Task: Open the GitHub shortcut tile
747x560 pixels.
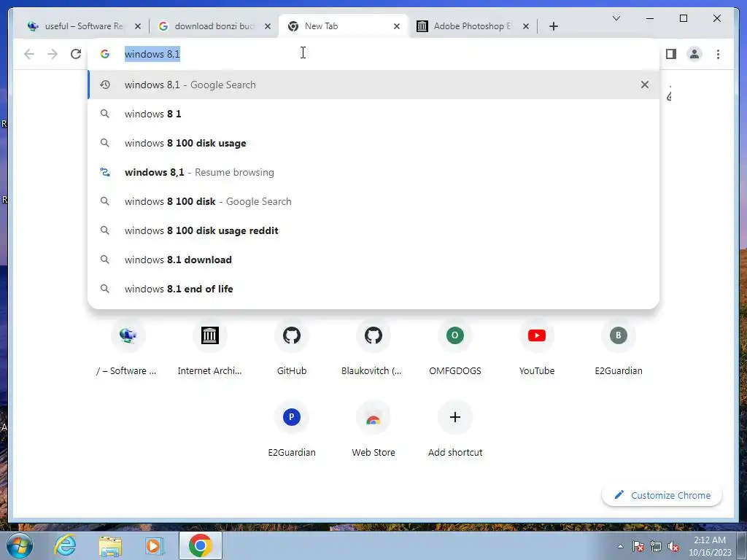Action: click(x=292, y=348)
